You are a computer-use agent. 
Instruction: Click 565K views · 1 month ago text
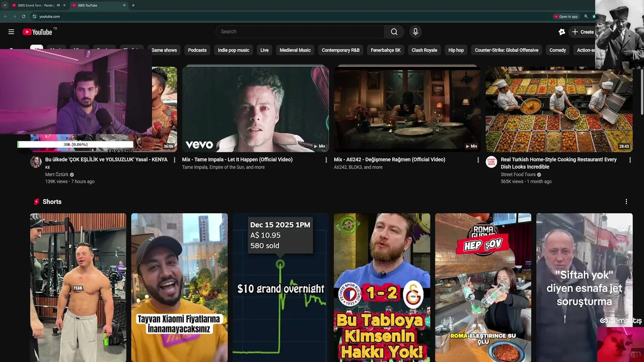pos(526,182)
